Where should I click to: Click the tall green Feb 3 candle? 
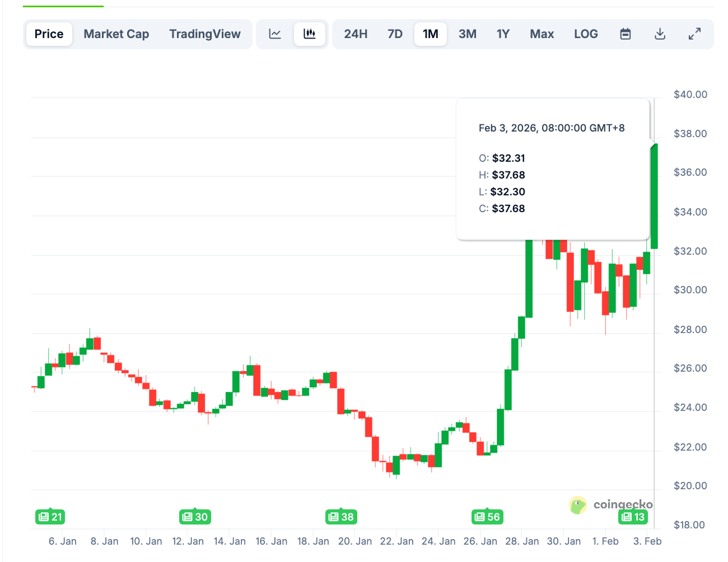[654, 196]
